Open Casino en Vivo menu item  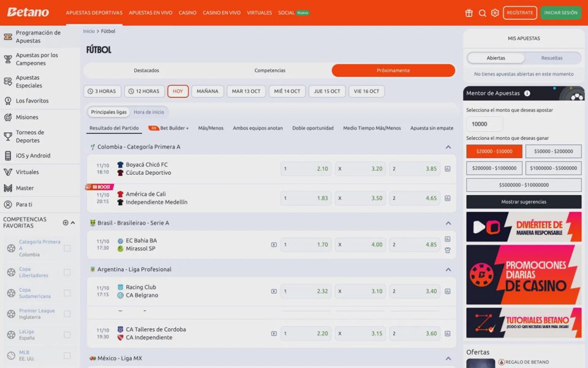click(222, 13)
